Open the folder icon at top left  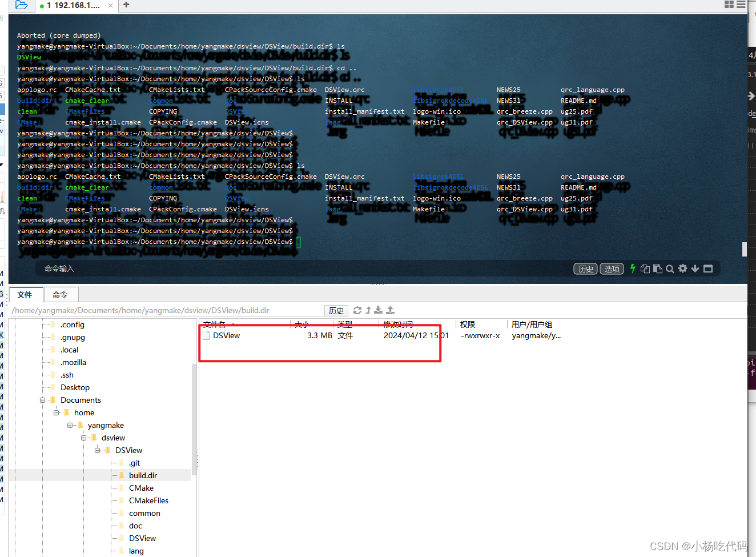[21, 5]
